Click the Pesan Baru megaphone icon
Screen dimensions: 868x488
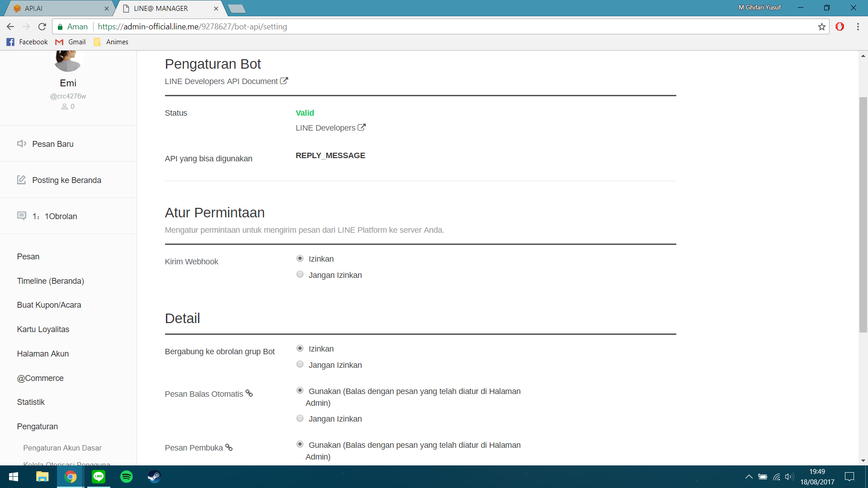(x=21, y=144)
